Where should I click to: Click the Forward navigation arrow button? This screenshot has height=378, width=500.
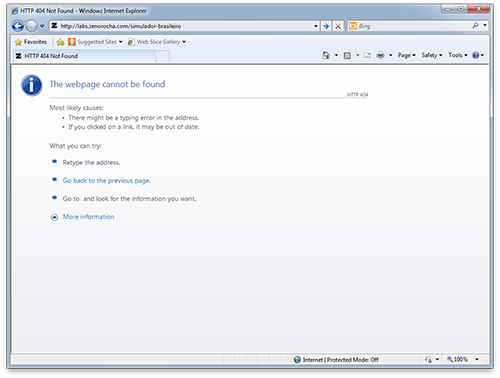coord(32,26)
